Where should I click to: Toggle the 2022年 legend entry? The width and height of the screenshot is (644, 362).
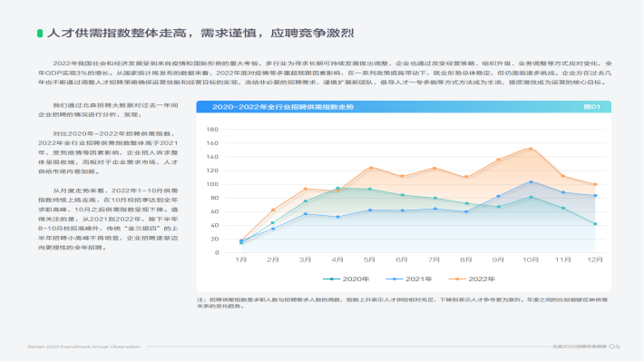[472, 279]
